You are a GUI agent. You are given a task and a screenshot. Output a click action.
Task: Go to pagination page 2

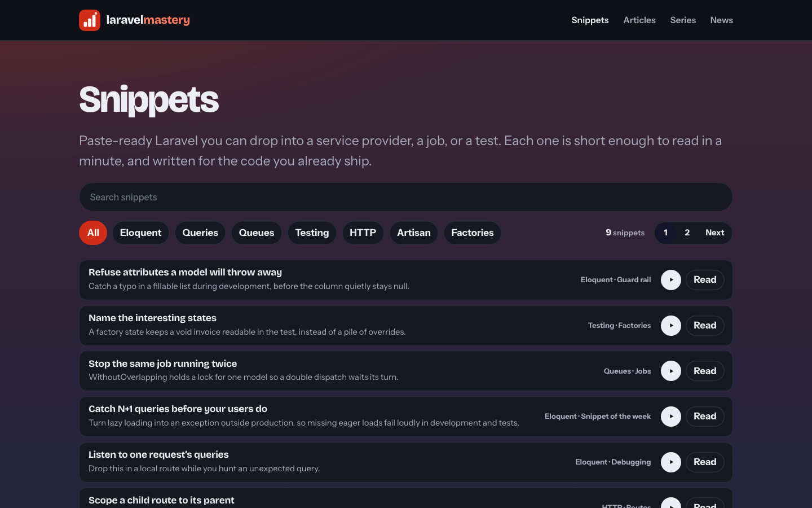[x=687, y=233]
